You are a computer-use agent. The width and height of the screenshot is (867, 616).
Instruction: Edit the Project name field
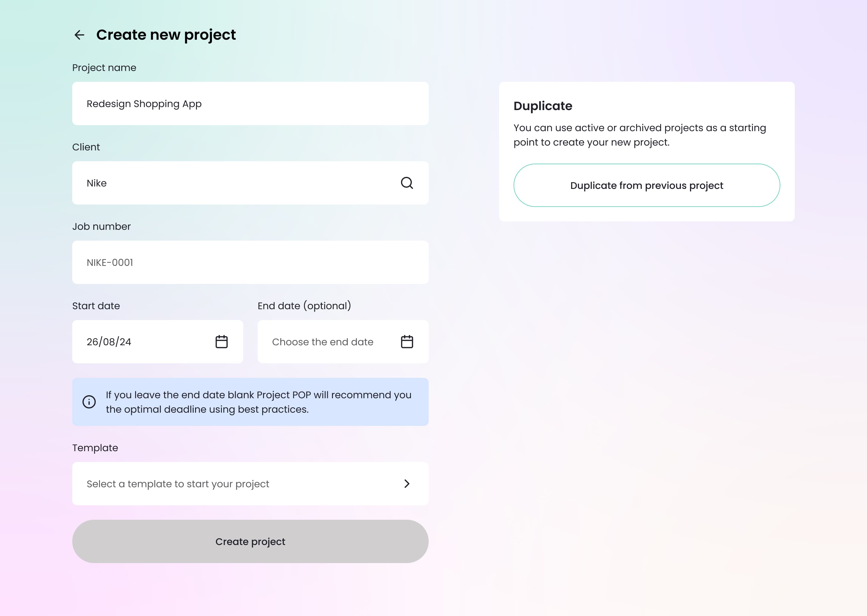coord(250,103)
